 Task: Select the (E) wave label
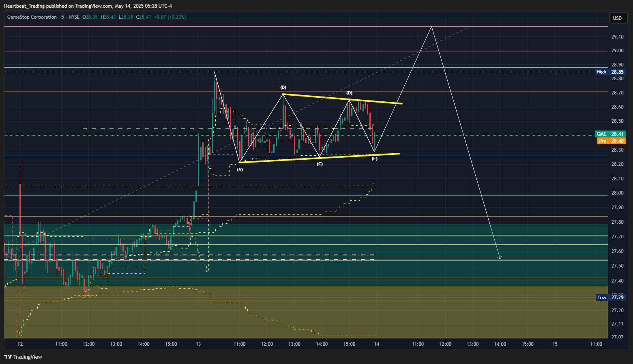(374, 158)
